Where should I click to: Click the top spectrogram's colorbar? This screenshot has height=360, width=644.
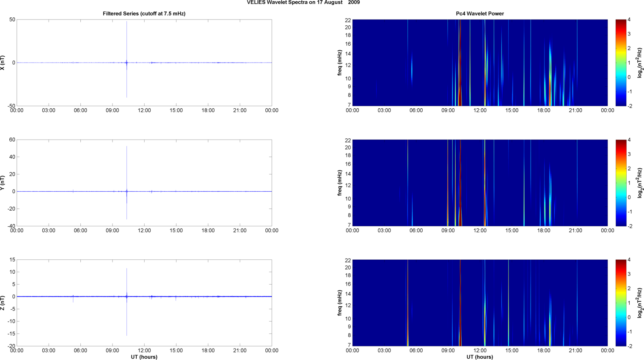(x=620, y=63)
